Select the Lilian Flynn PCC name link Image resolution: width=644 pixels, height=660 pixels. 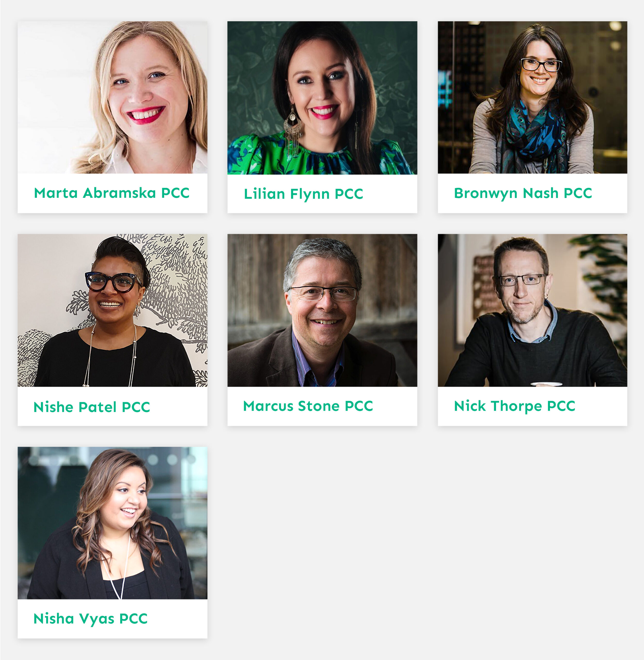[x=303, y=194]
